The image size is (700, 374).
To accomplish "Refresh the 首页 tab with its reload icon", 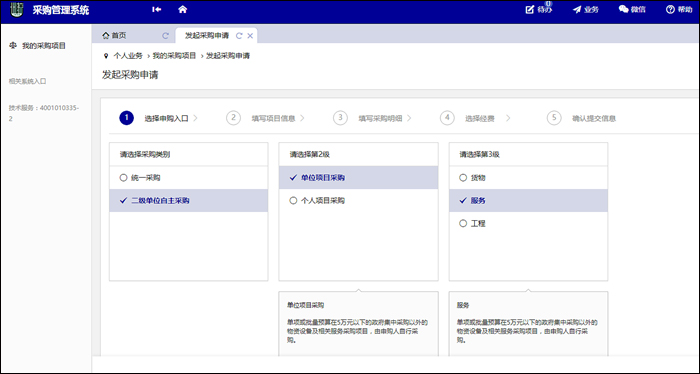I will click(x=165, y=36).
